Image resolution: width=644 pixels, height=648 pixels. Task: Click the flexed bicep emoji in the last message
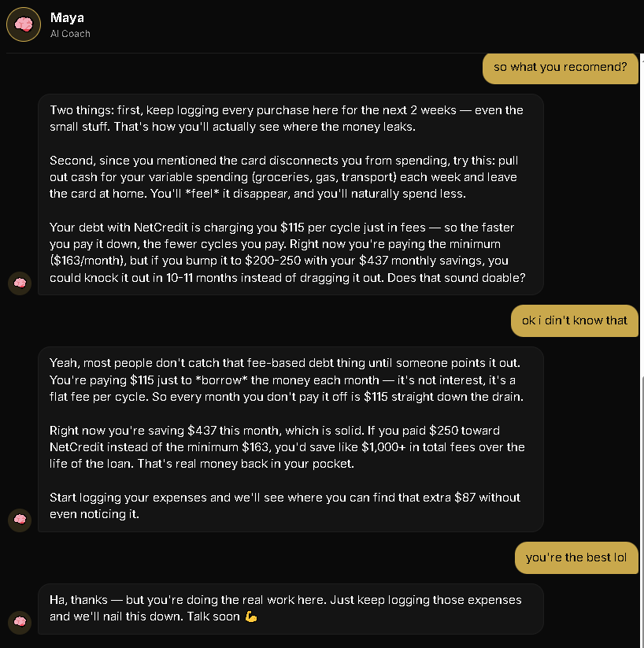(251, 617)
